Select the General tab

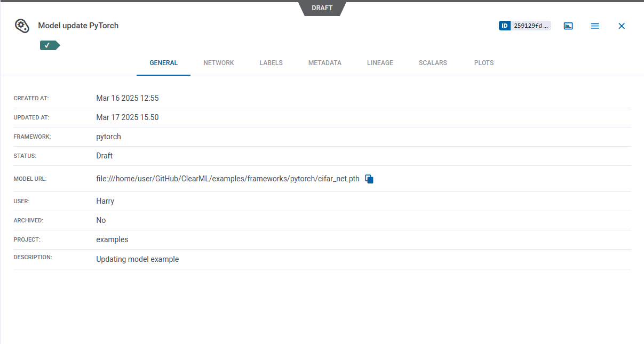[163, 63]
